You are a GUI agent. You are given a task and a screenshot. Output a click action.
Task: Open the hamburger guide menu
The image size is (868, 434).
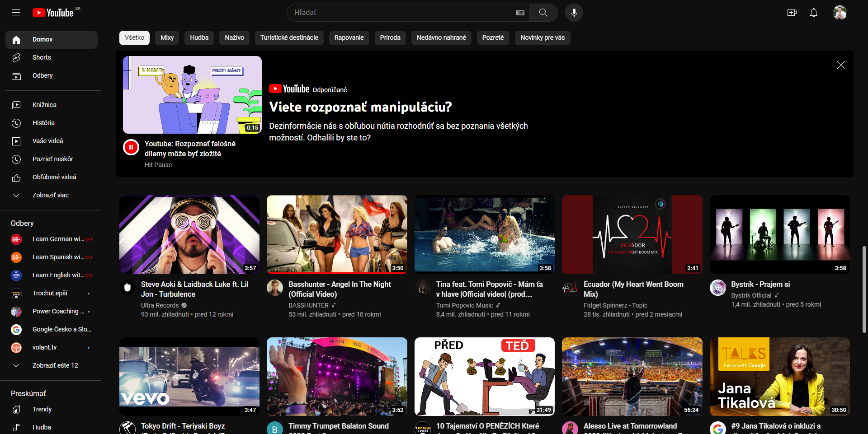click(16, 13)
